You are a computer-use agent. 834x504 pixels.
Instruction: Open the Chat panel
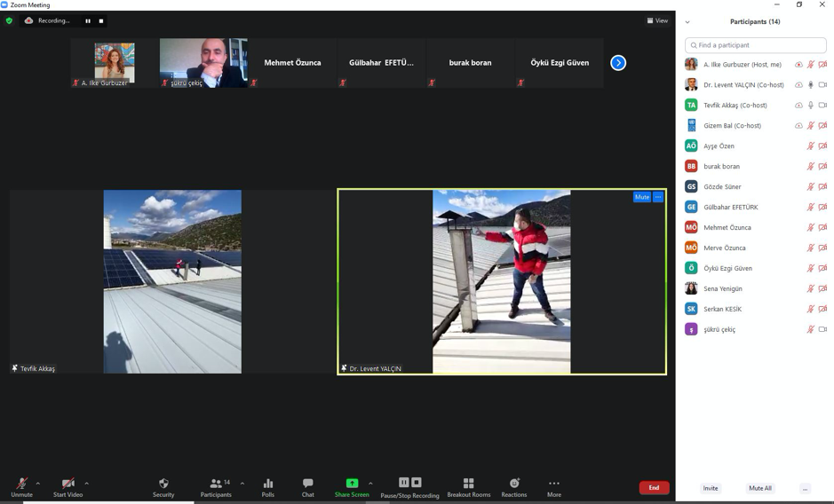coord(307,484)
